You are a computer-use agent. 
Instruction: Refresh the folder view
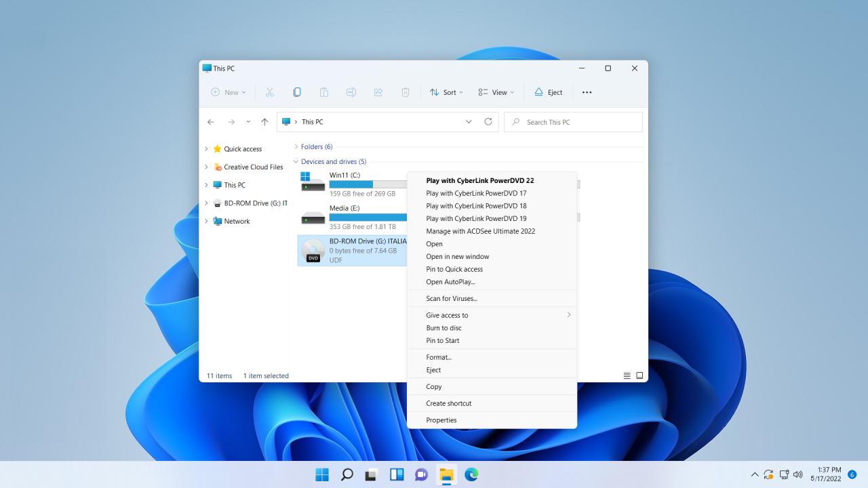click(488, 121)
